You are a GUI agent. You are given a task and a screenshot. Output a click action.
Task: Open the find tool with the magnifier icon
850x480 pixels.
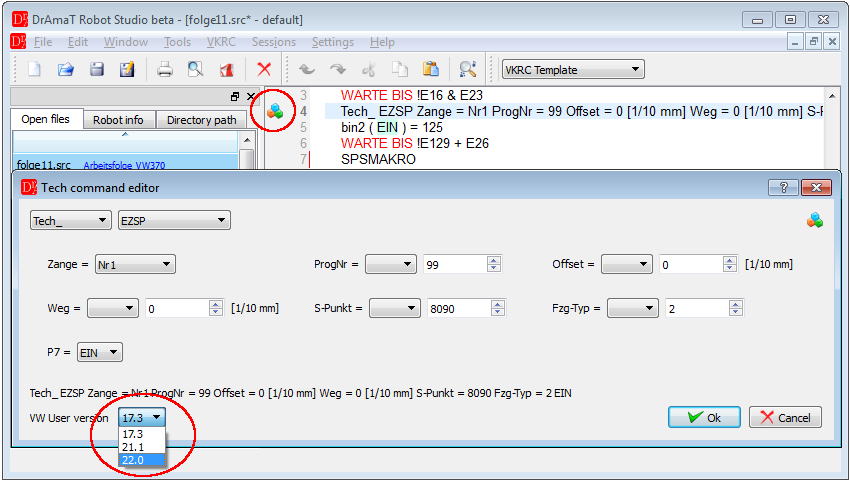[467, 69]
